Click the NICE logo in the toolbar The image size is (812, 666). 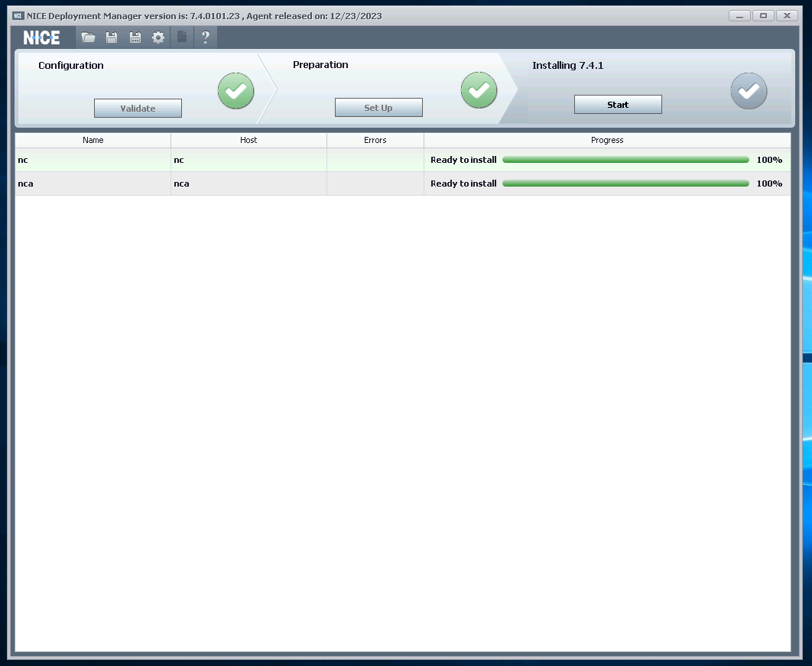[x=42, y=37]
